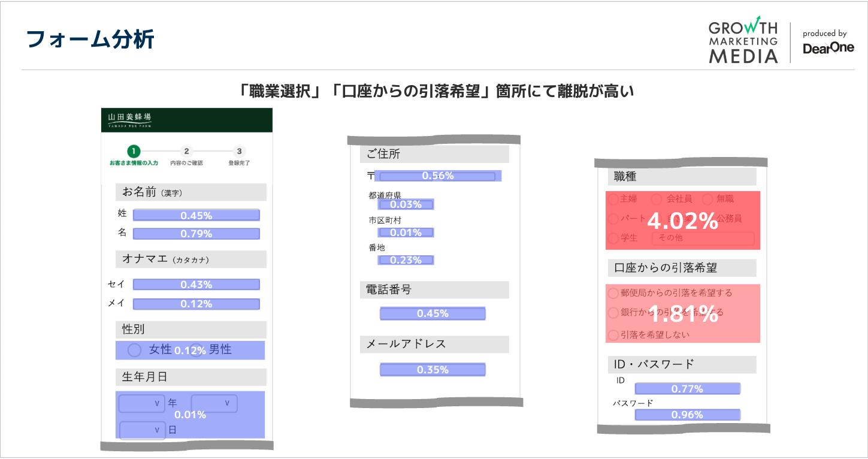Choose 学生 in the 職種 section
The width and height of the screenshot is (868, 459).
pos(613,238)
